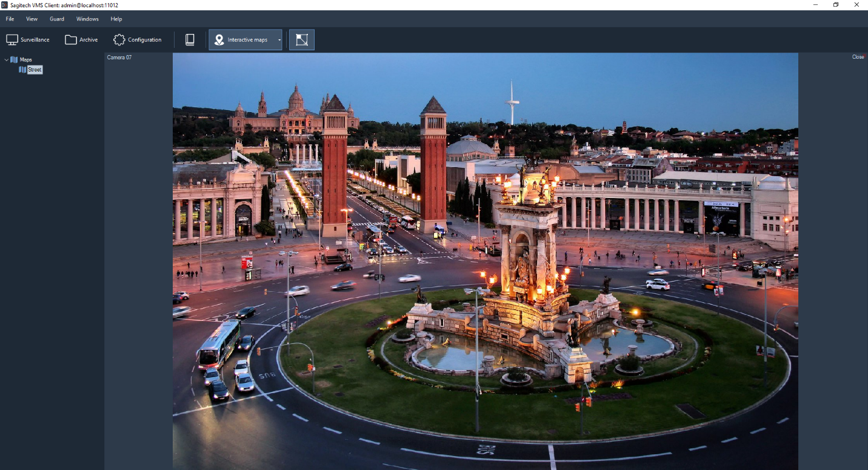The width and height of the screenshot is (868, 470).
Task: Open the File menu
Action: pos(10,19)
